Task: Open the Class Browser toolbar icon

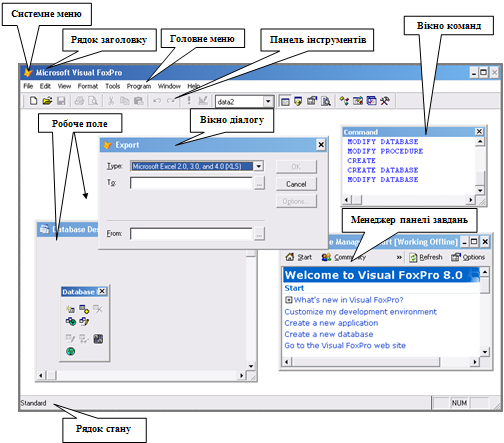Action: 344,101
